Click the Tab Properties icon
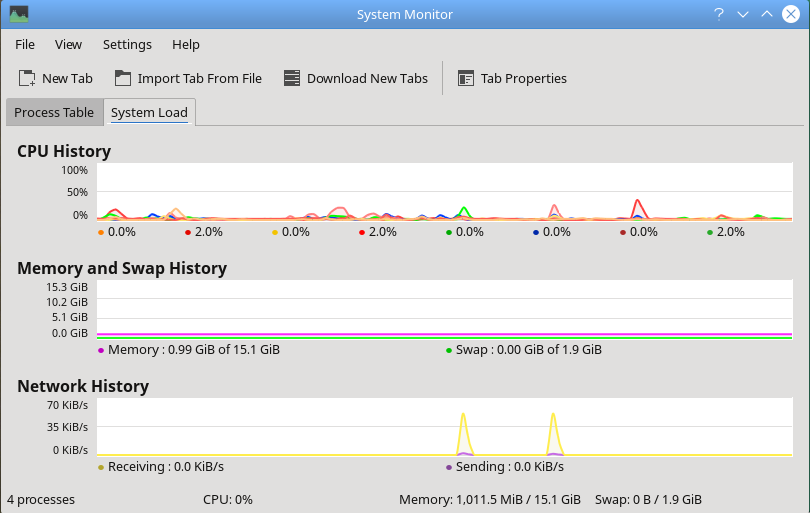 (466, 78)
